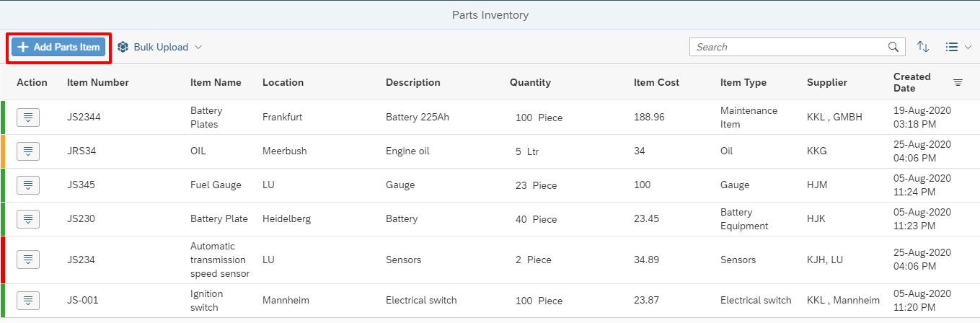Click the Add Parts Item button
980x323 pixels.
[x=58, y=47]
